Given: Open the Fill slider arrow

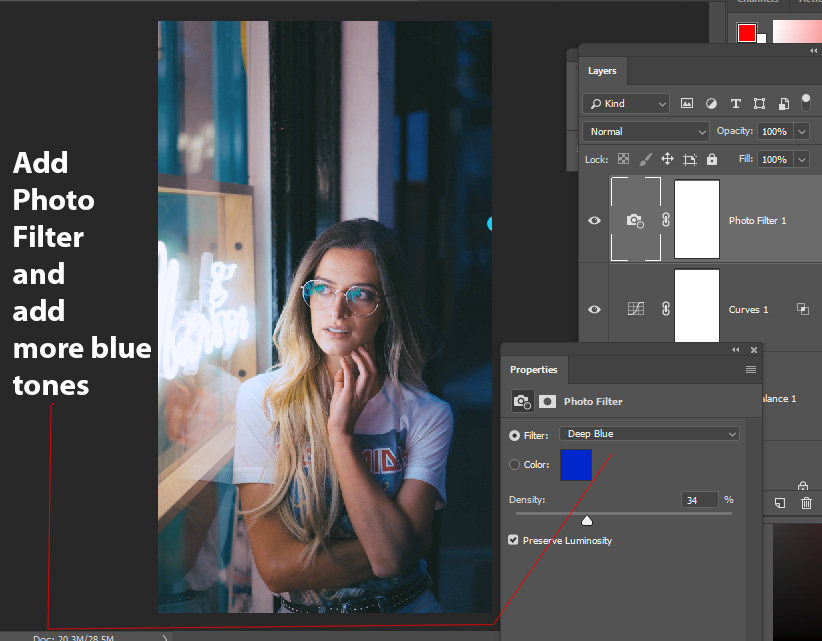Looking at the screenshot, I should [x=802, y=159].
